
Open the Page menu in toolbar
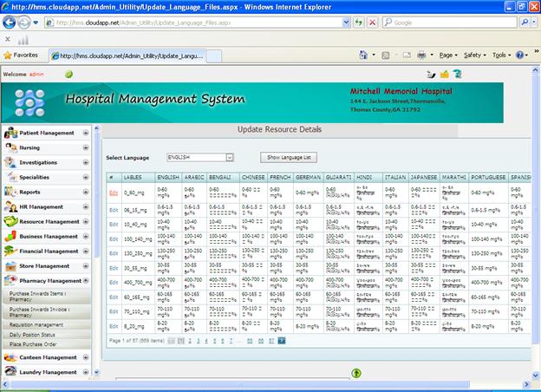tap(446, 55)
